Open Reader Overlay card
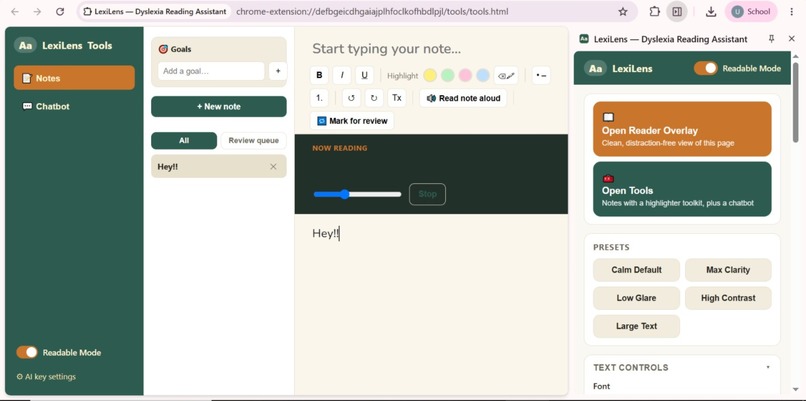This screenshot has height=401, width=806. pyautogui.click(x=682, y=129)
